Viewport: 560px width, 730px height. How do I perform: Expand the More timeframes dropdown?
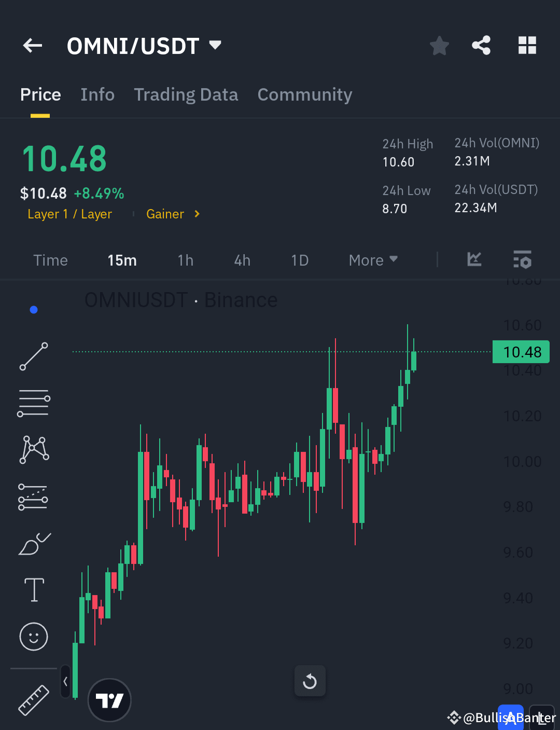click(372, 260)
